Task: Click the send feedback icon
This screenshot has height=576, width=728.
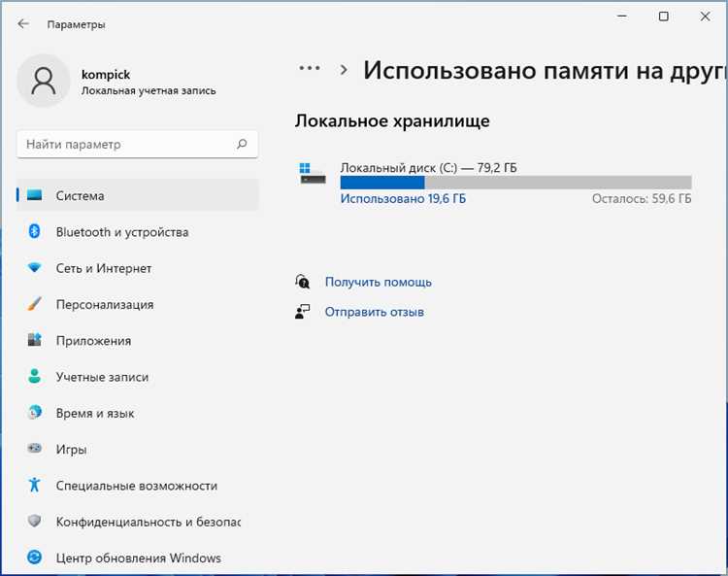Action: tap(302, 312)
